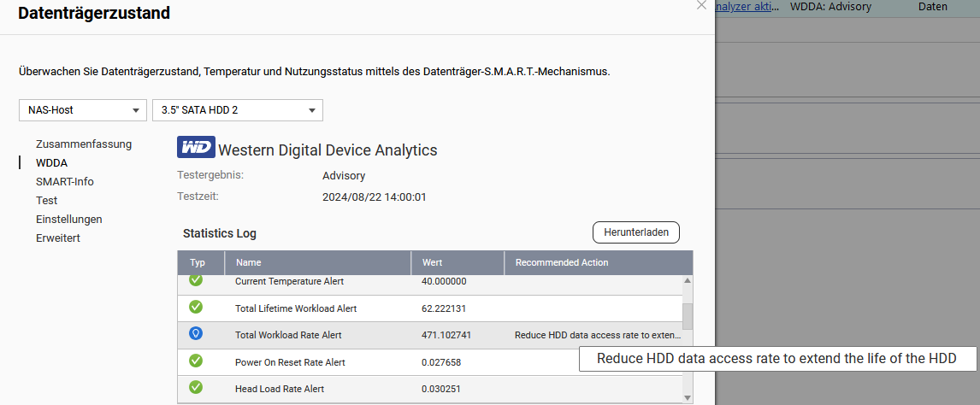Open the Zusammenfassung section
Screen dimensions: 980x405
coord(84,144)
